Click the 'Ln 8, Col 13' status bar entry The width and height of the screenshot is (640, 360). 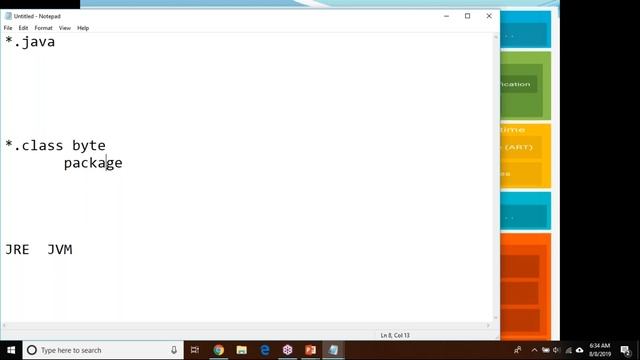coord(395,336)
